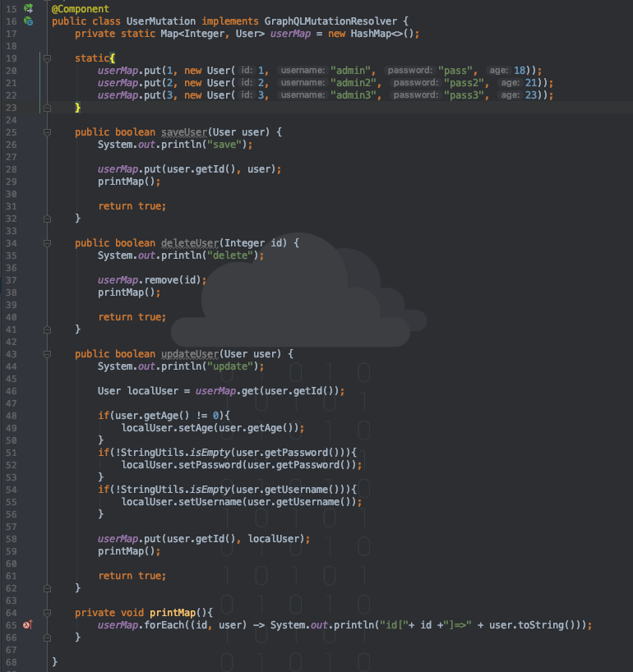The width and height of the screenshot is (633, 672).
Task: Click the UserMutation class name
Action: coord(161,21)
